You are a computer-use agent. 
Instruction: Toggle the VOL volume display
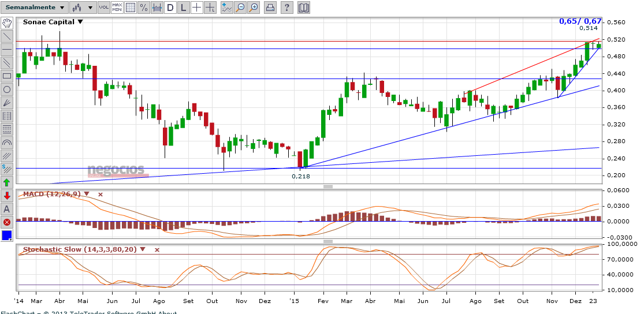pyautogui.click(x=103, y=8)
